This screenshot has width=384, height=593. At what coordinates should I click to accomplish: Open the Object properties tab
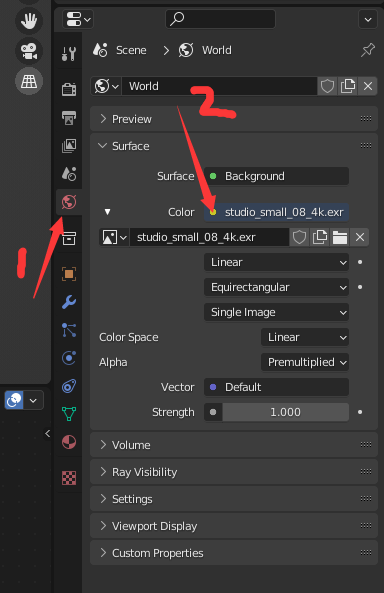pos(69,274)
